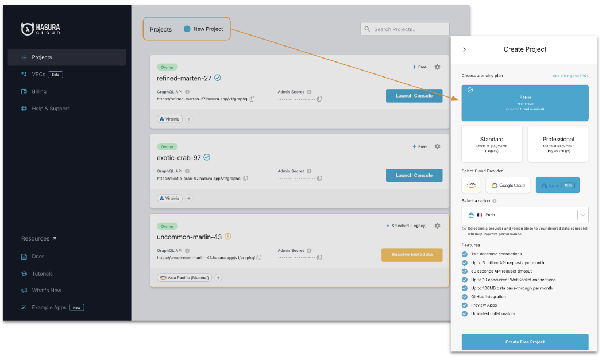Image resolution: width=610 pixels, height=364 pixels.
Task: Click Create Free Project button
Action: click(x=525, y=342)
